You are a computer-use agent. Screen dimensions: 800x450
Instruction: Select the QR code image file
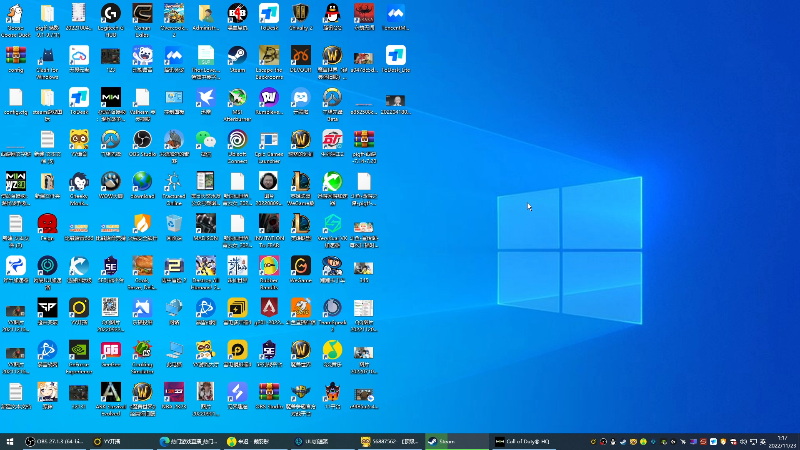coord(111,316)
